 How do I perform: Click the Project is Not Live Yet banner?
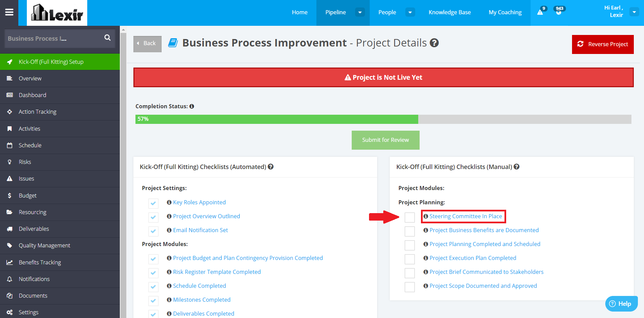[x=384, y=77]
